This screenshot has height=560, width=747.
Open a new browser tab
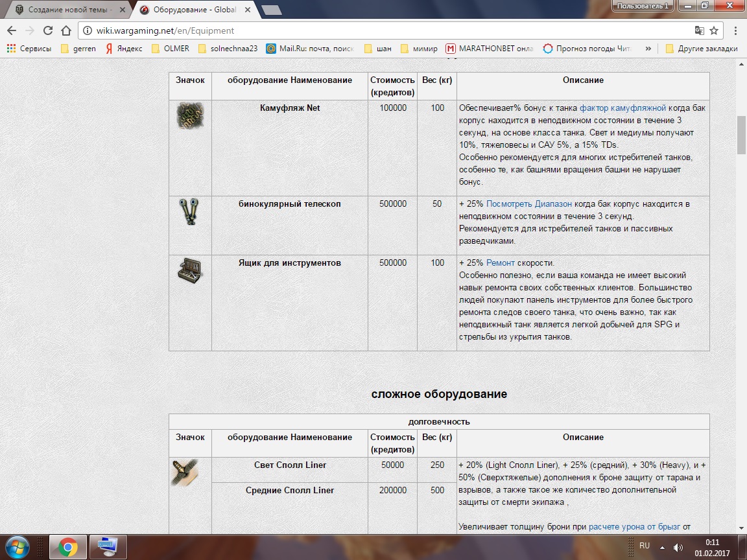click(x=271, y=10)
